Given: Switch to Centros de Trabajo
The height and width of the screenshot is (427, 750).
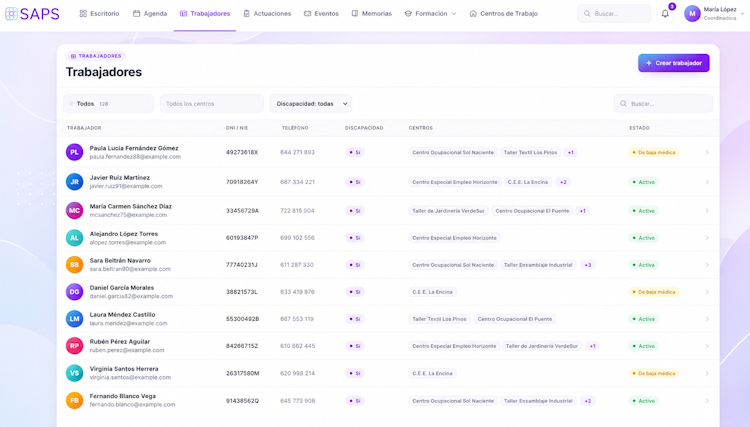Looking at the screenshot, I should point(503,14).
